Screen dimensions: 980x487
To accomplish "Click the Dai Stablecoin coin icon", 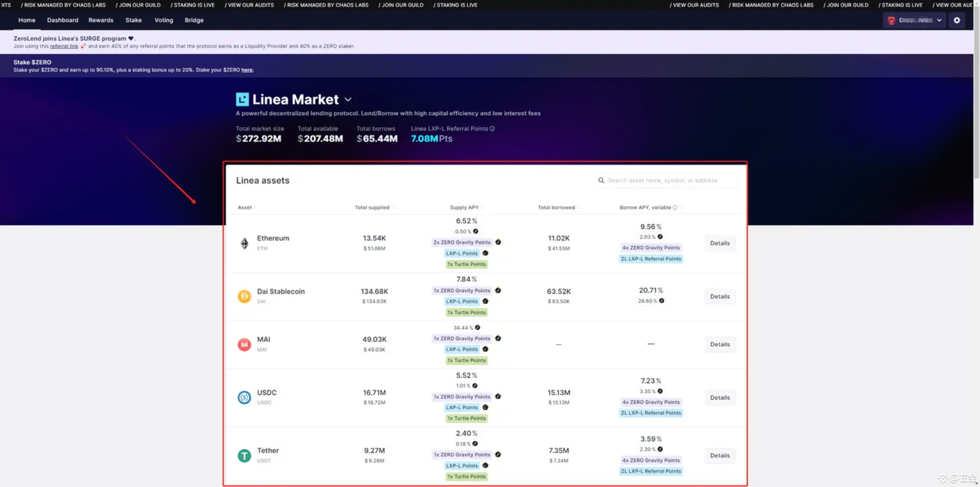I will (x=244, y=296).
